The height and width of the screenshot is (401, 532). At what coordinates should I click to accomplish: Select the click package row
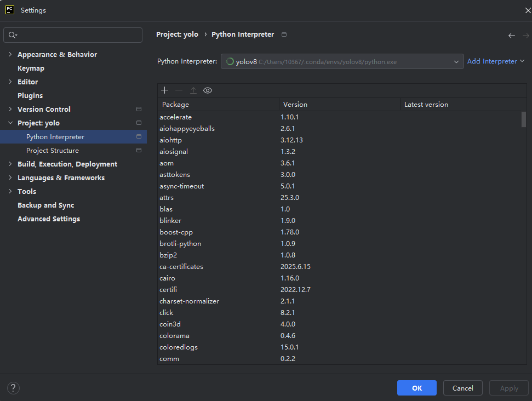[x=339, y=313]
